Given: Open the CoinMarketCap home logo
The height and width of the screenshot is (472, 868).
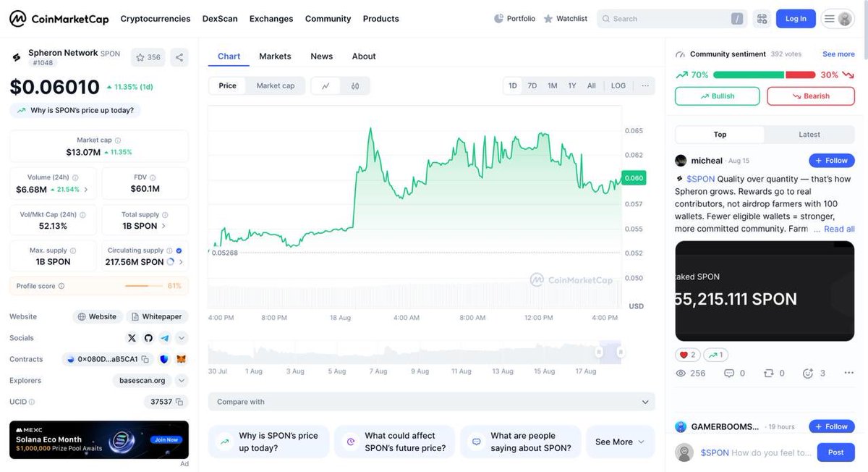Looking at the screenshot, I should click(x=59, y=19).
